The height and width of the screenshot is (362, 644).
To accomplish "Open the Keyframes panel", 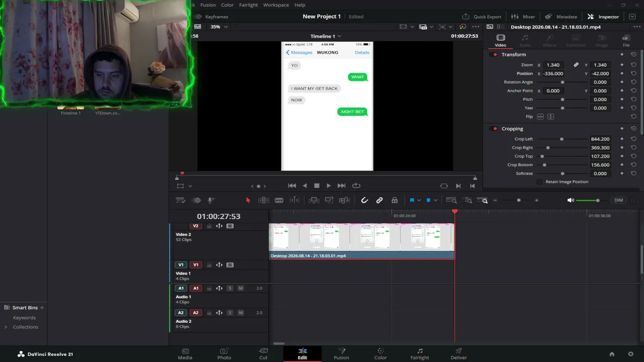I will click(212, 17).
